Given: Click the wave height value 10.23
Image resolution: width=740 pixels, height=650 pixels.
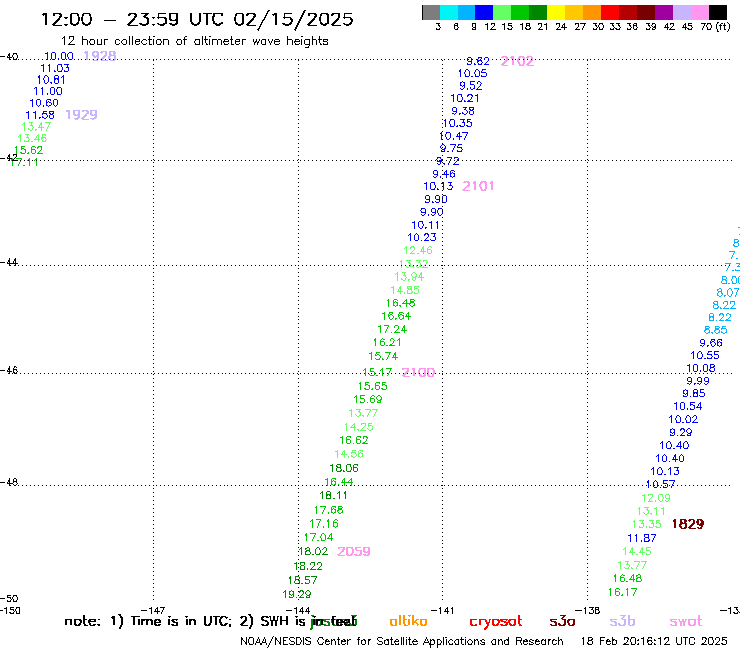Looking at the screenshot, I should (422, 237).
